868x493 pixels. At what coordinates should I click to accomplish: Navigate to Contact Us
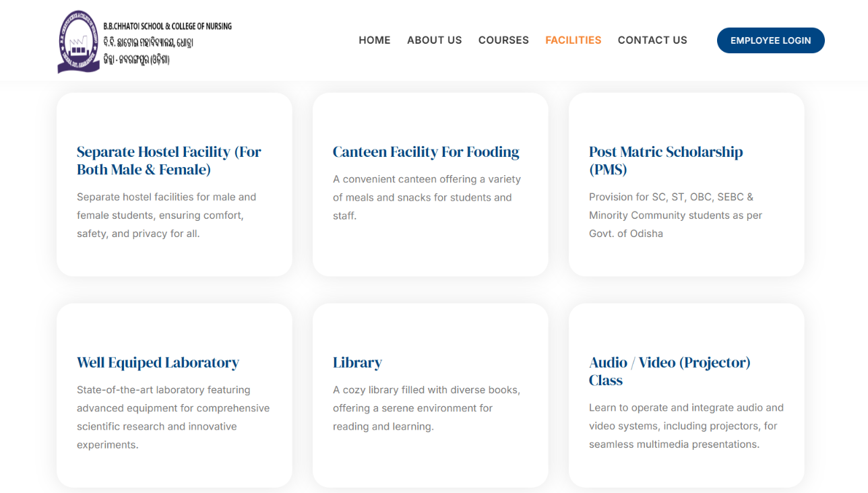click(x=652, y=40)
